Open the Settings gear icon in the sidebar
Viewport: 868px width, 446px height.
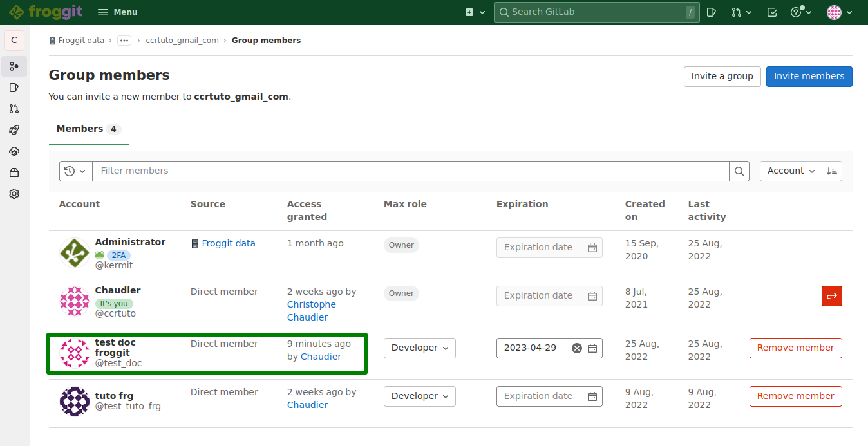[x=14, y=194]
